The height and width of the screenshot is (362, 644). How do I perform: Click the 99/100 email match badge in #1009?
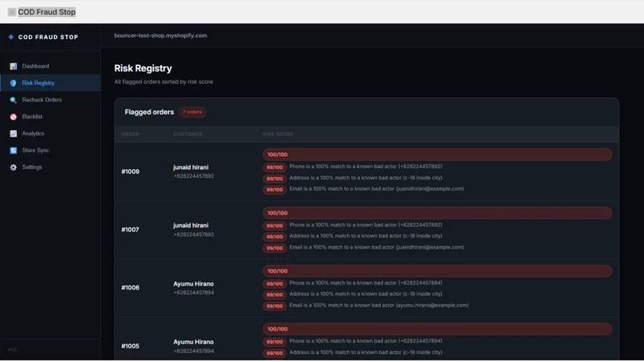[x=275, y=190]
